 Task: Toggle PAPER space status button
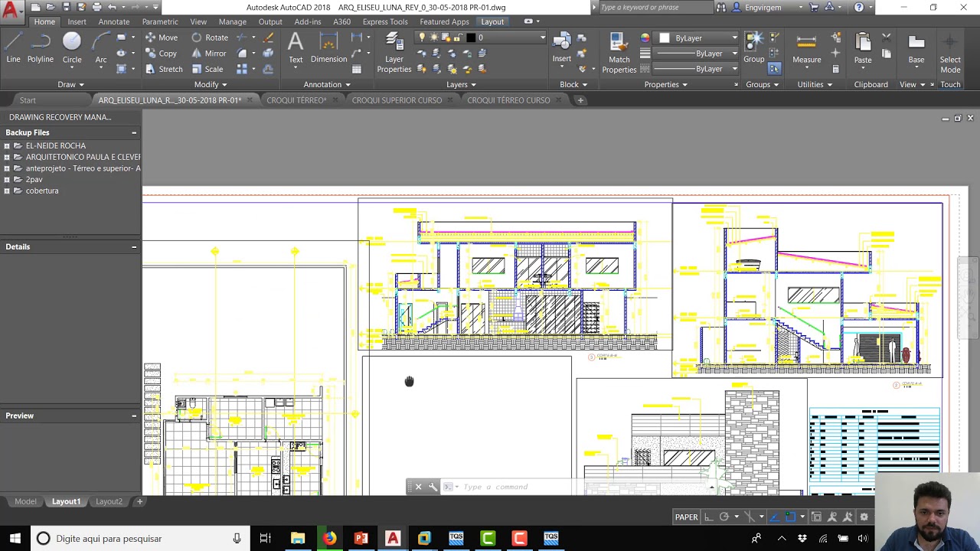tap(686, 517)
